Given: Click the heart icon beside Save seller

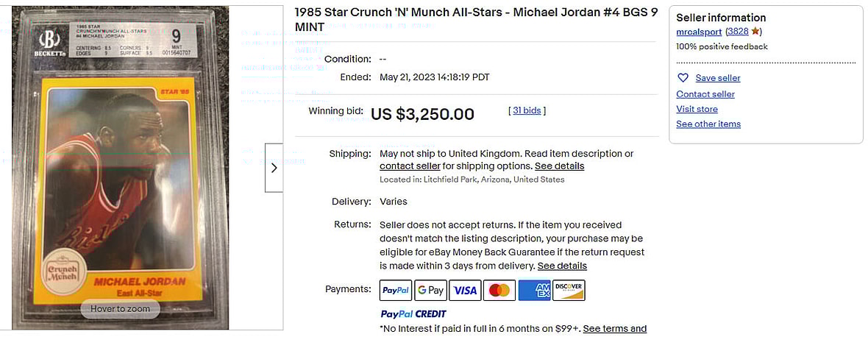Looking at the screenshot, I should tap(683, 78).
